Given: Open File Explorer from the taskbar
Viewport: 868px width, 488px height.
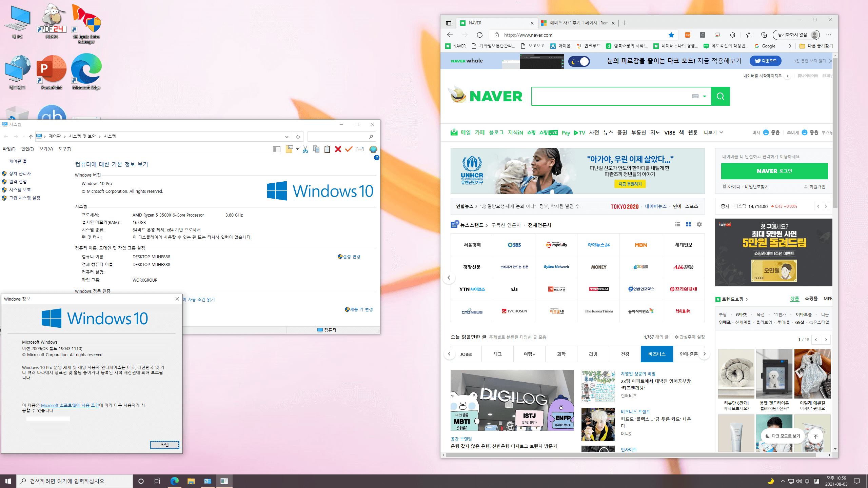Looking at the screenshot, I should pos(191,481).
